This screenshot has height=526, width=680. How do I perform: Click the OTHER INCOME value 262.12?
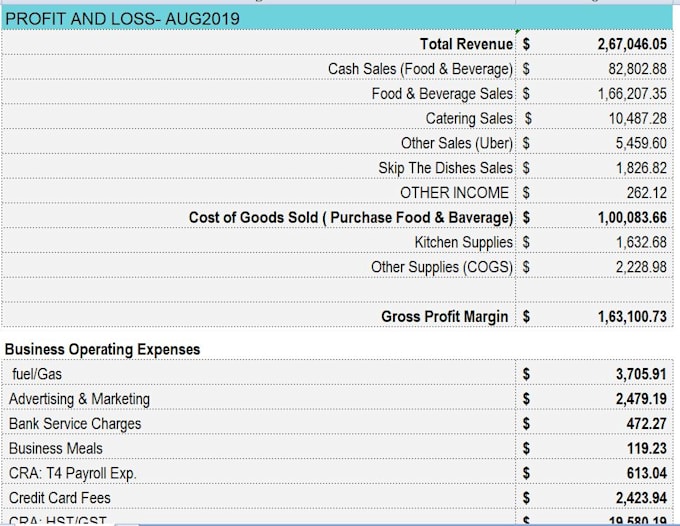tap(647, 193)
